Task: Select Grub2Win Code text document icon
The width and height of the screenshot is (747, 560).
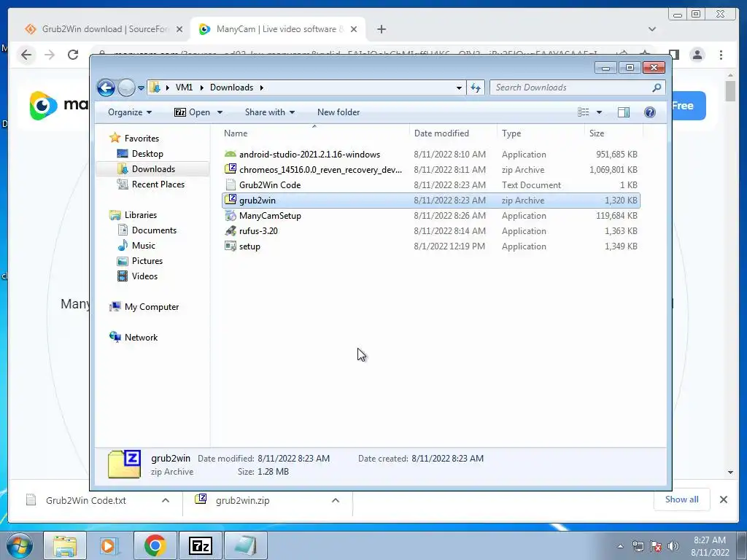Action: (231, 184)
